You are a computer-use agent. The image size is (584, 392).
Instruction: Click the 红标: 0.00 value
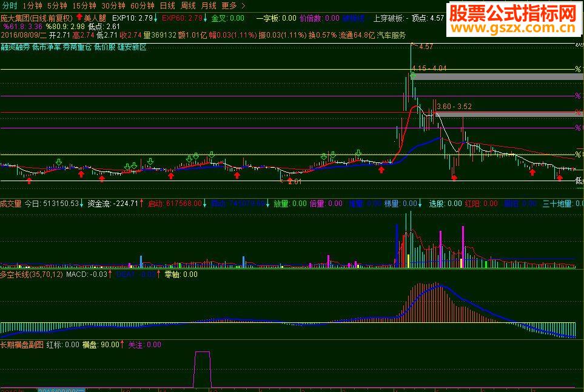pyautogui.click(x=63, y=345)
